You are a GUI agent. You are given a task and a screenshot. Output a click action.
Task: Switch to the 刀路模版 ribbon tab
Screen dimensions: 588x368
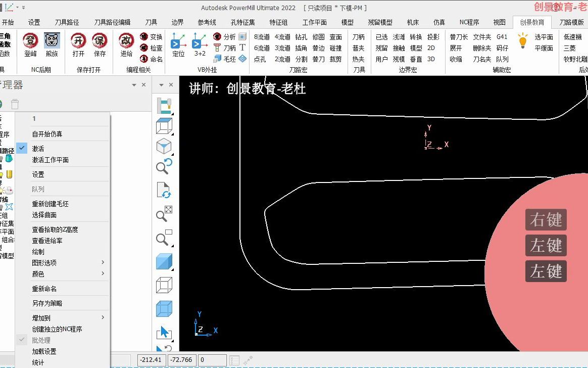point(571,22)
